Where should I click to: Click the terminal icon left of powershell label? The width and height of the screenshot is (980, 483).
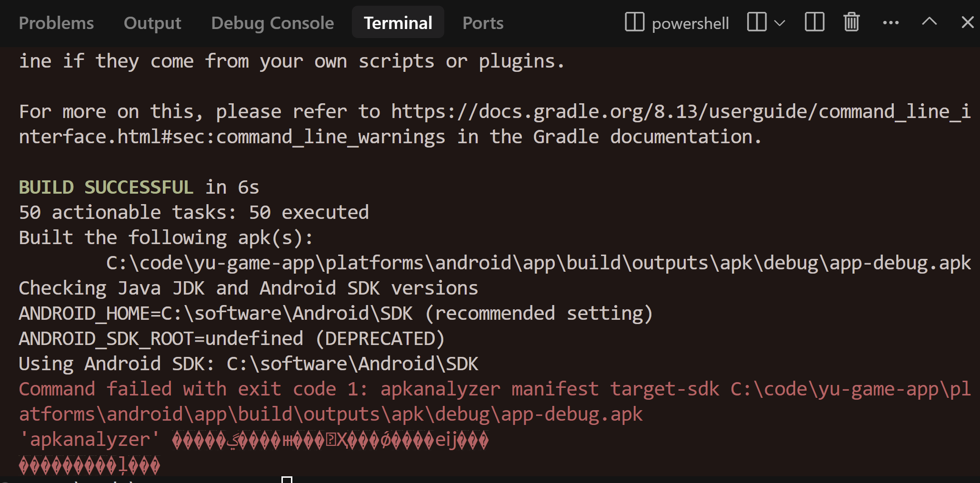[634, 22]
